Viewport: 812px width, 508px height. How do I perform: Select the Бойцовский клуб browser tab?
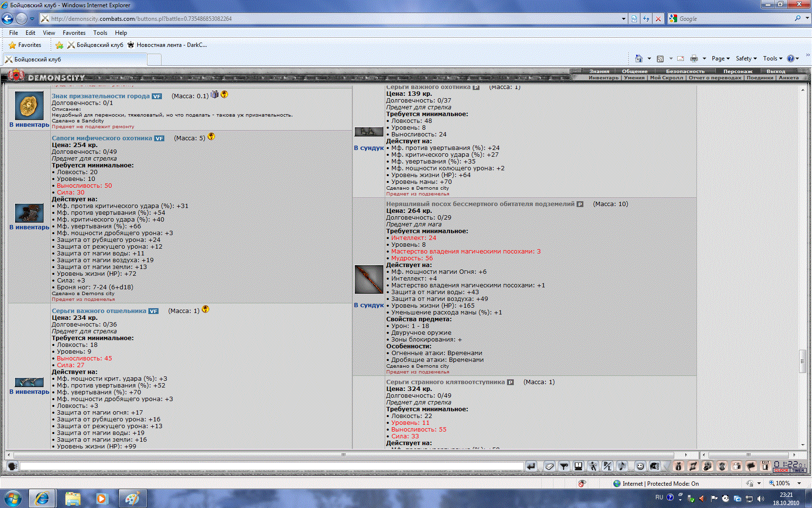coord(75,60)
